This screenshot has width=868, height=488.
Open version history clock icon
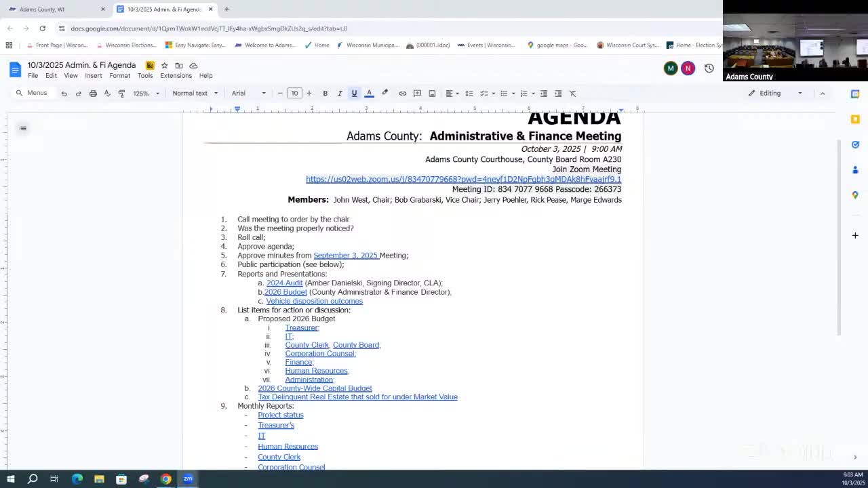(x=709, y=68)
